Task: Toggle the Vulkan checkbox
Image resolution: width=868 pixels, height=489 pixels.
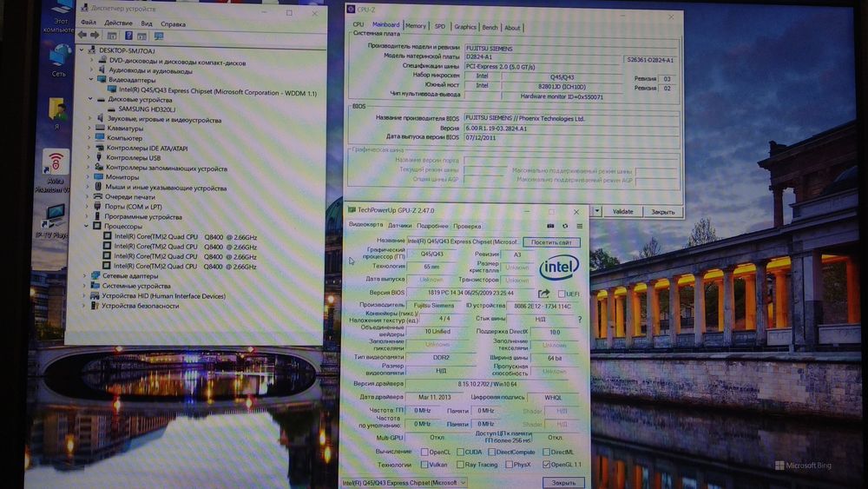Action: 424,464
